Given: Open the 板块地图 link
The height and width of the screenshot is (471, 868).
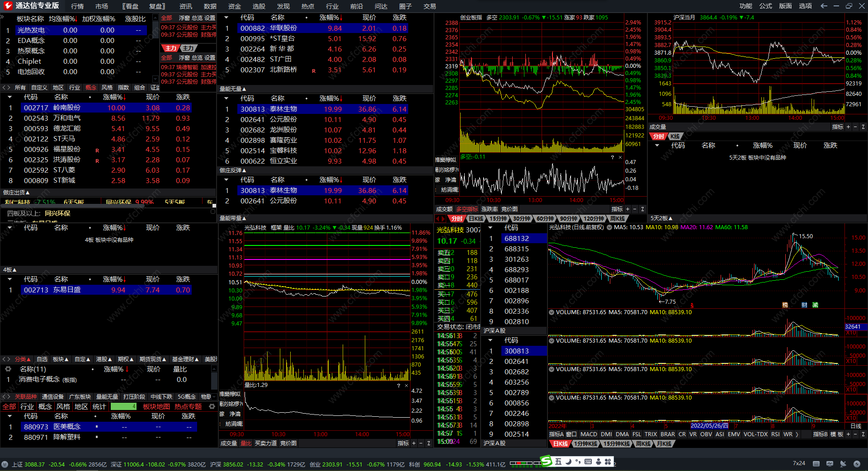Looking at the screenshot, I should pyautogui.click(x=156, y=407).
